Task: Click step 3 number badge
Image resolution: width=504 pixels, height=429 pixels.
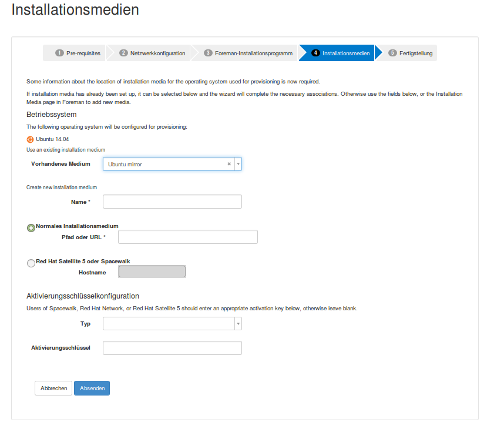Action: pos(208,53)
